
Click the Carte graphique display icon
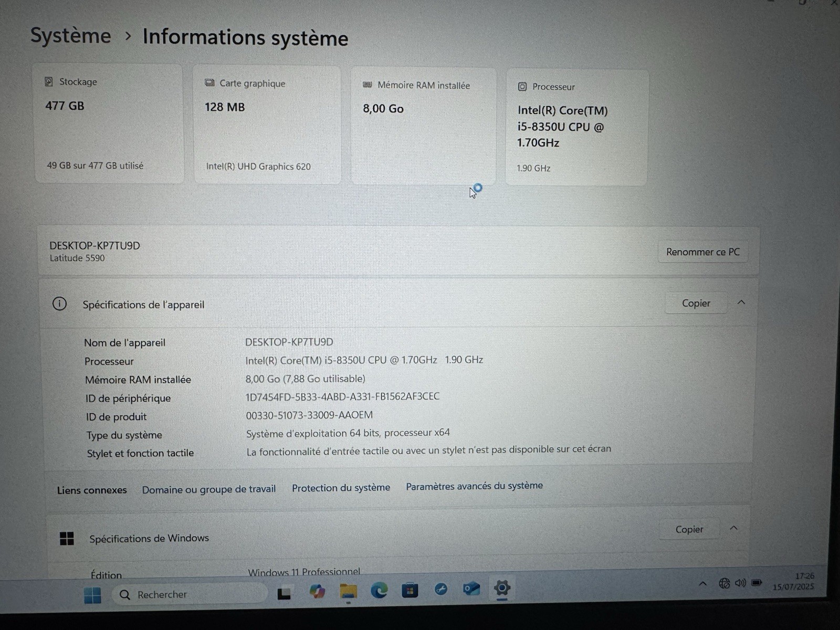tap(209, 83)
